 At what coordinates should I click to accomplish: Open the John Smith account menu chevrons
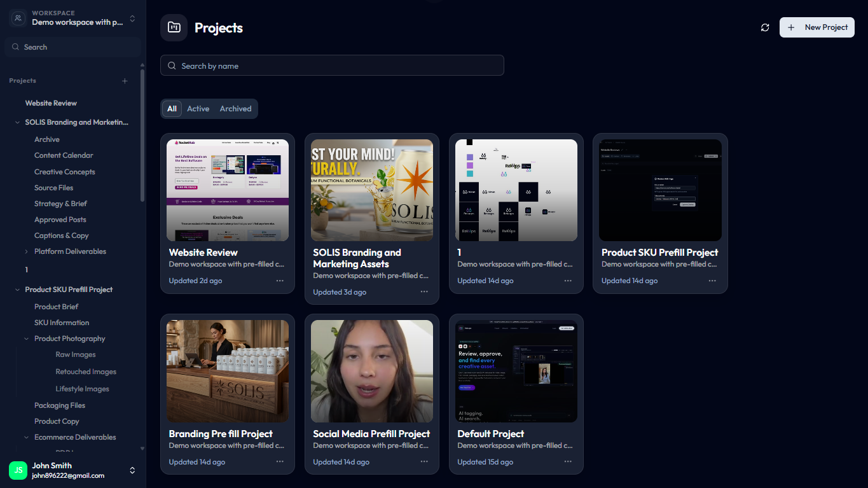click(132, 470)
